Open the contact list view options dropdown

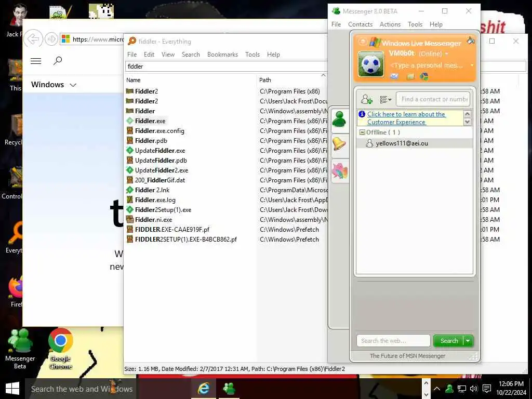coord(385,99)
